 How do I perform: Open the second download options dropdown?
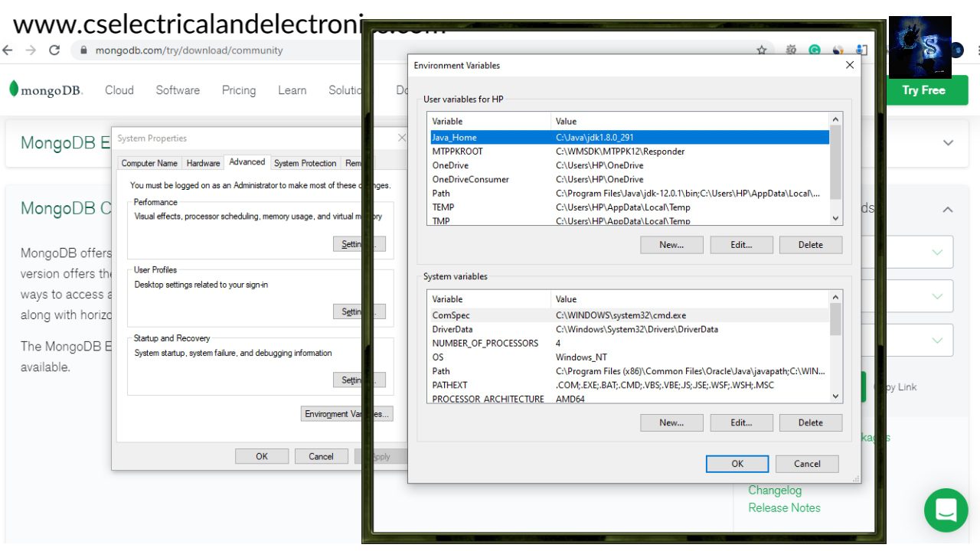coord(937,296)
